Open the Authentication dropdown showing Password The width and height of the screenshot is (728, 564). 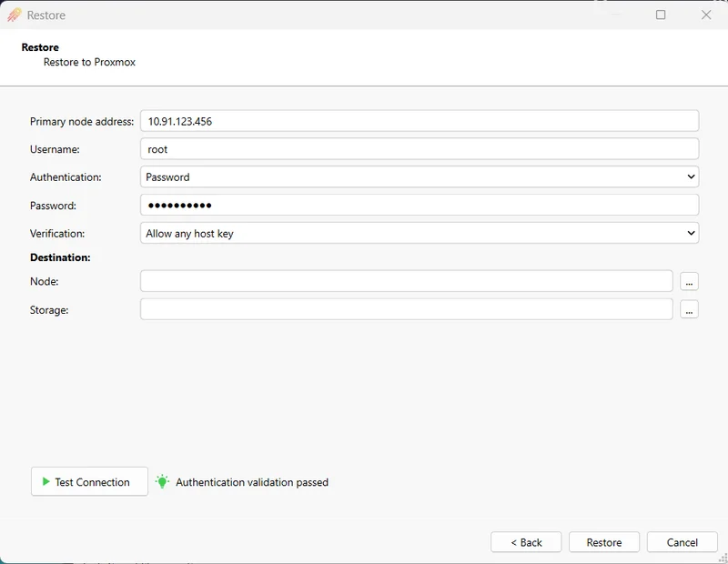tap(419, 177)
